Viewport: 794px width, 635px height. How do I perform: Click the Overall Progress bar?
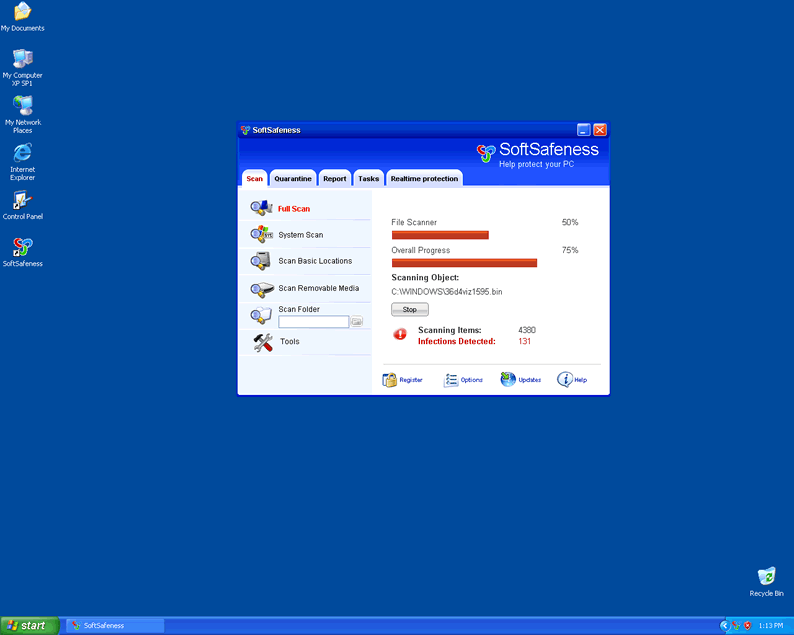click(x=464, y=263)
